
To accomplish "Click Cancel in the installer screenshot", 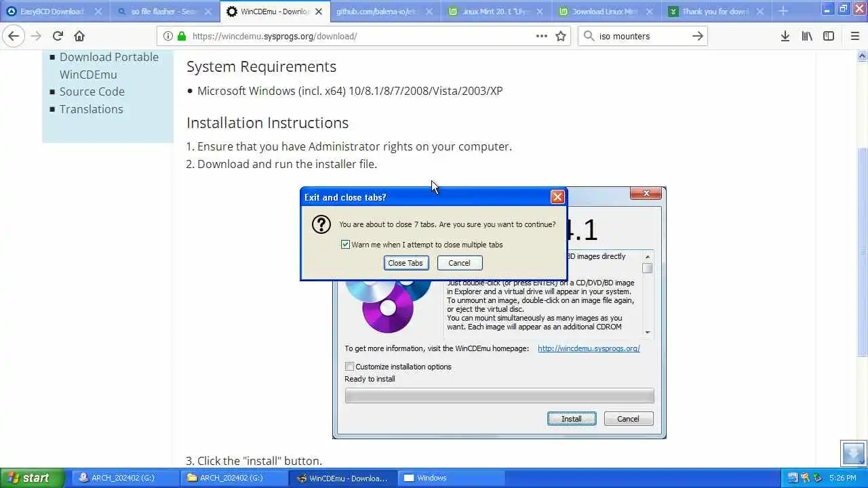I will click(628, 419).
